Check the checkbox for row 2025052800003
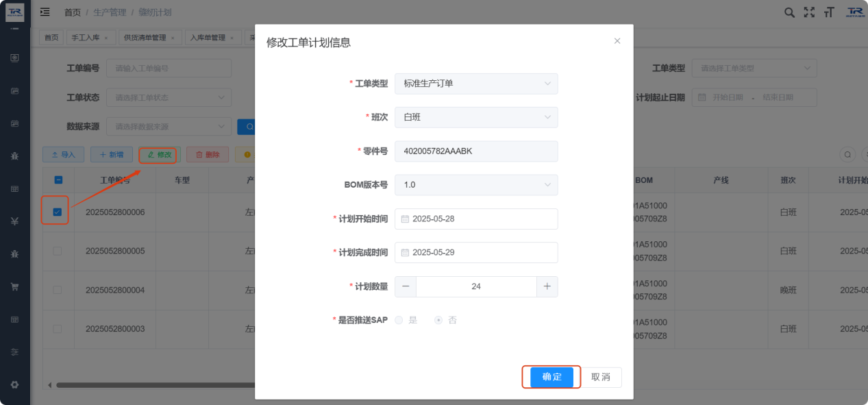Screen dimensions: 868x405 tap(58, 329)
